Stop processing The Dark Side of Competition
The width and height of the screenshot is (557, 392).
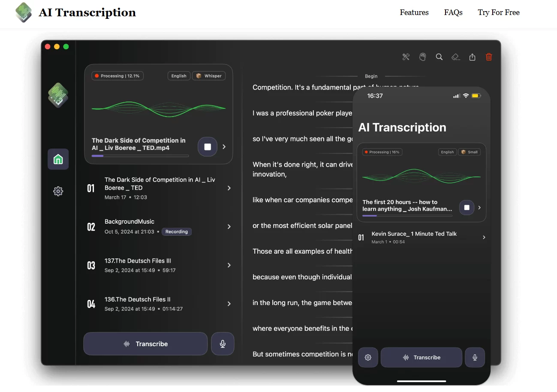pyautogui.click(x=208, y=147)
